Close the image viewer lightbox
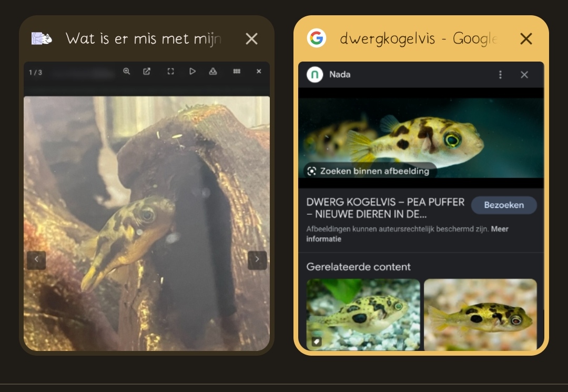 tap(259, 72)
